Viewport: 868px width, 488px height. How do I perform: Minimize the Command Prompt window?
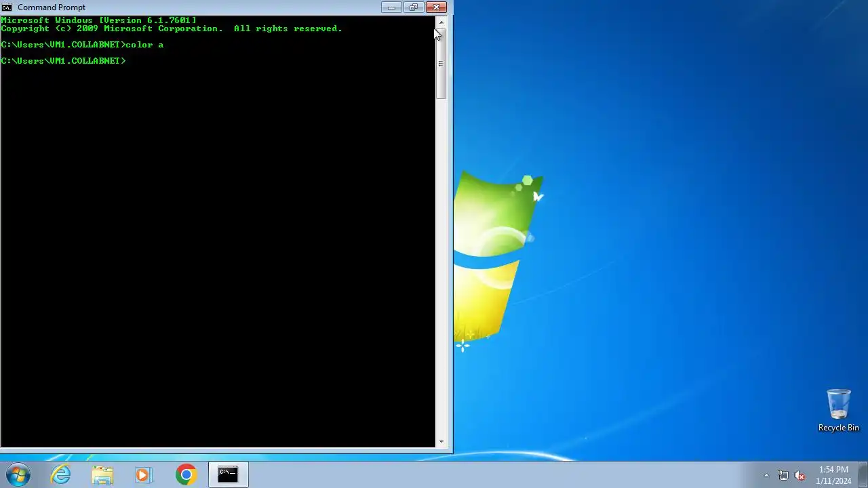pyautogui.click(x=391, y=7)
